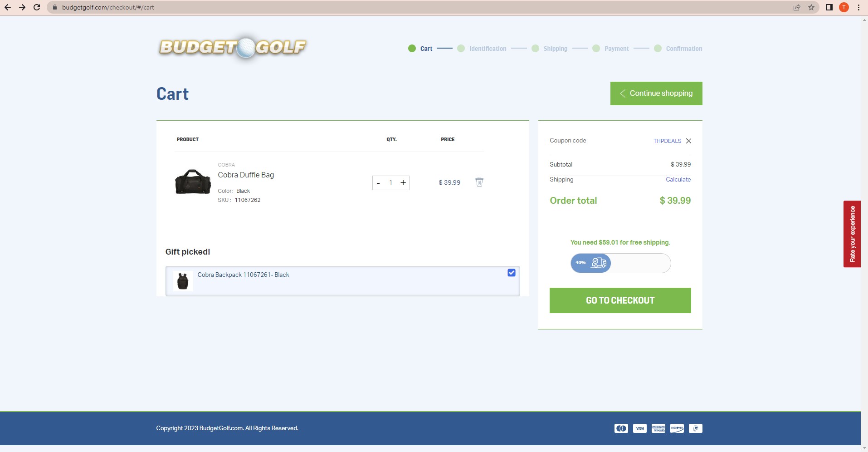Click the free shipping notice text

tap(620, 242)
